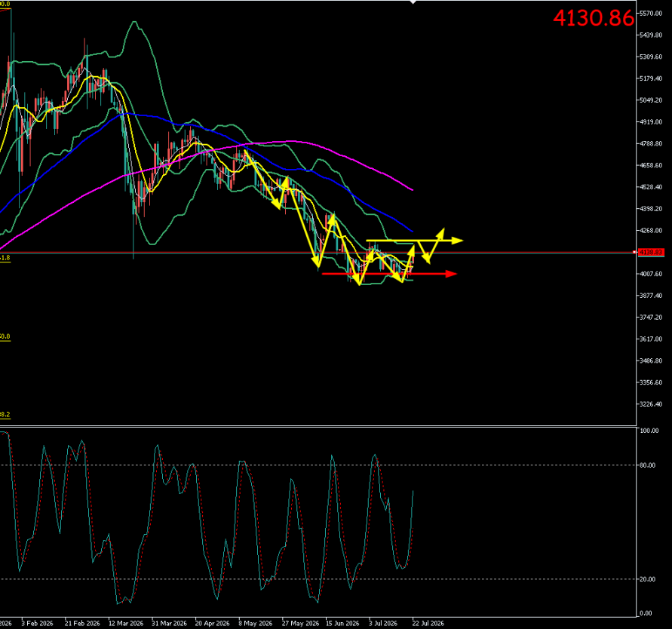Click the 22 Jul 2026 date label

[x=428, y=623]
